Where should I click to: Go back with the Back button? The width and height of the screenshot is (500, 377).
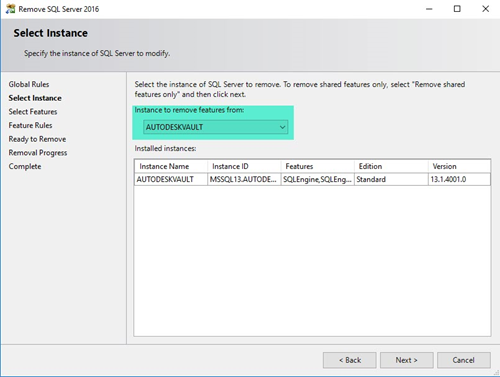(350, 360)
